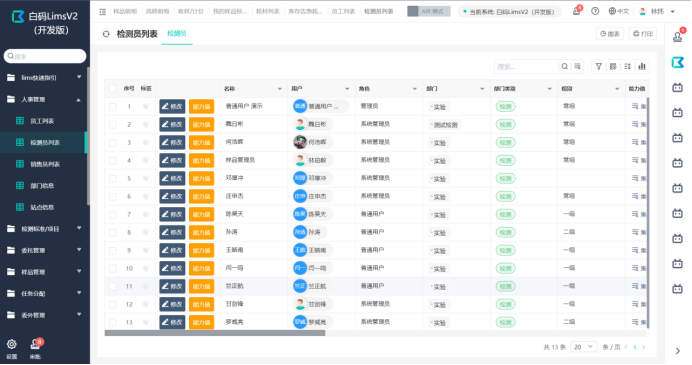Open the 用户 column dropdown arrow

[347, 89]
